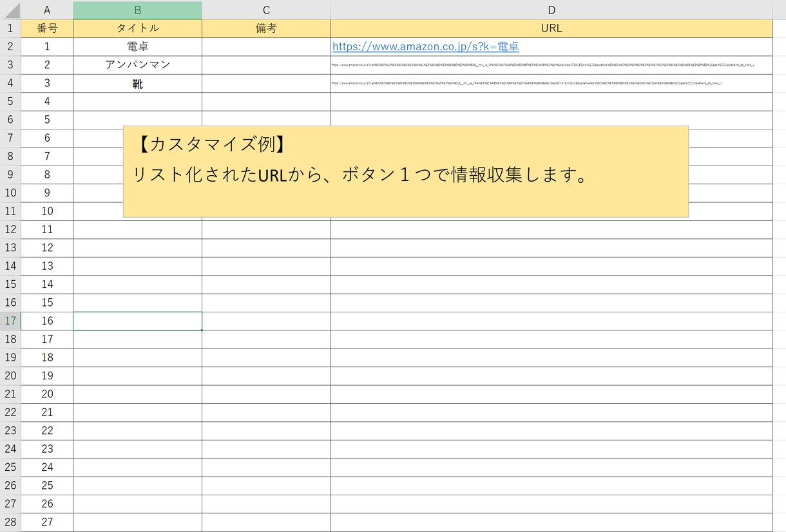Select the cell containing アンパンマン
Viewport: 786px width, 532px height.
[x=137, y=65]
